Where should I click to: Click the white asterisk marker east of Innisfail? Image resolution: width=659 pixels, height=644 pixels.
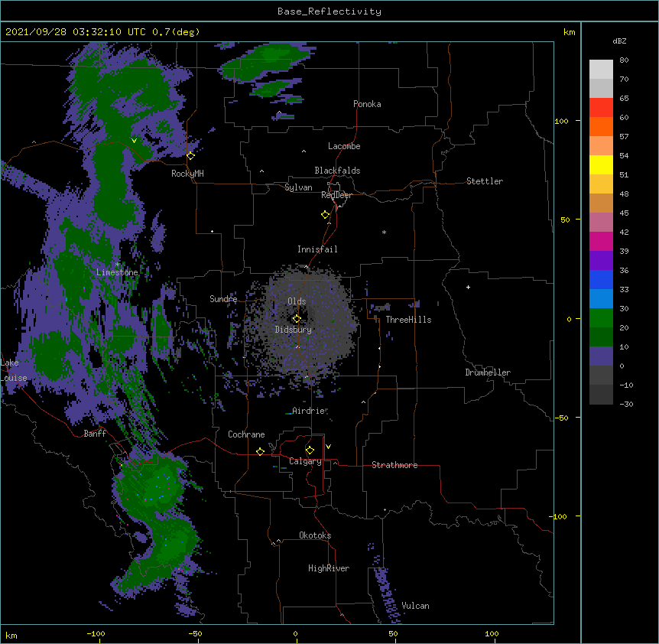coord(384,233)
